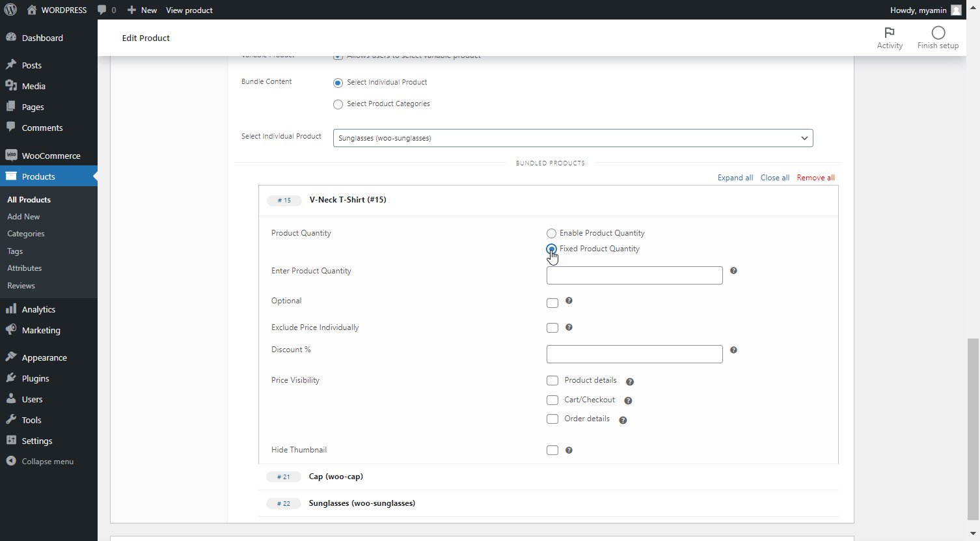Screen dimensions: 980x541
Task: Show help tooltip beside Cart/Checkout
Action: (628, 400)
